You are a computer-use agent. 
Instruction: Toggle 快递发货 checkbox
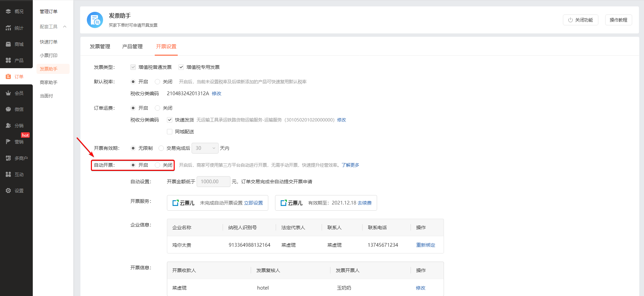point(170,120)
